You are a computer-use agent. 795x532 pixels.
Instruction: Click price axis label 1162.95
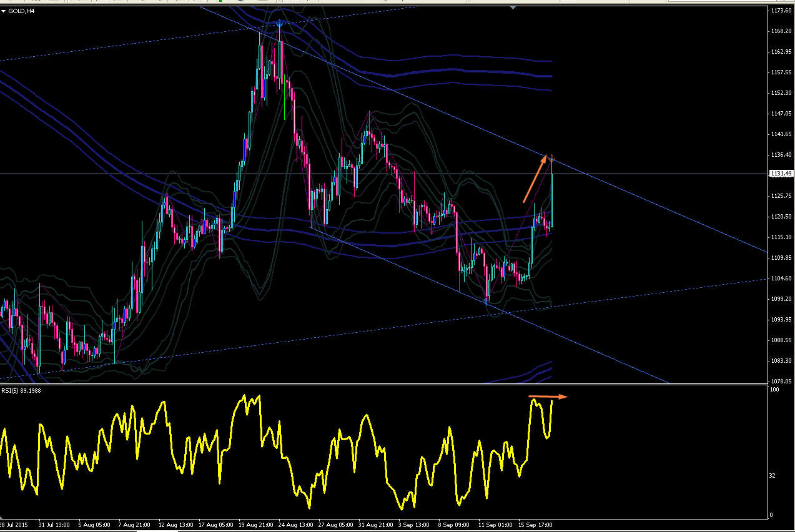point(781,52)
